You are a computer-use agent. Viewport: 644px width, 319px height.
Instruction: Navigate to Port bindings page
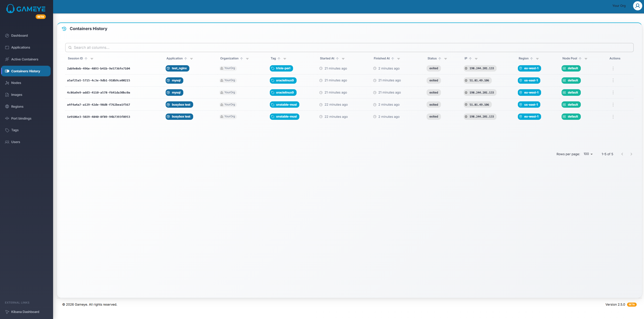click(21, 119)
